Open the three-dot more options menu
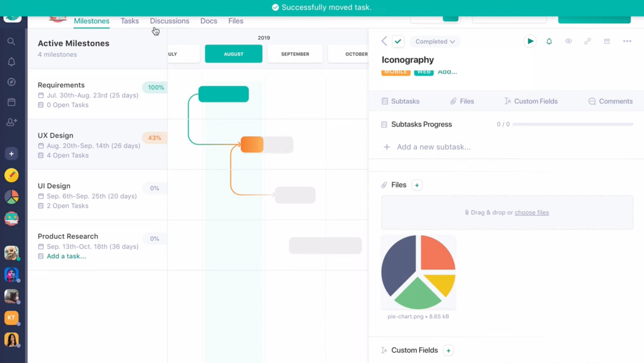 627,41
